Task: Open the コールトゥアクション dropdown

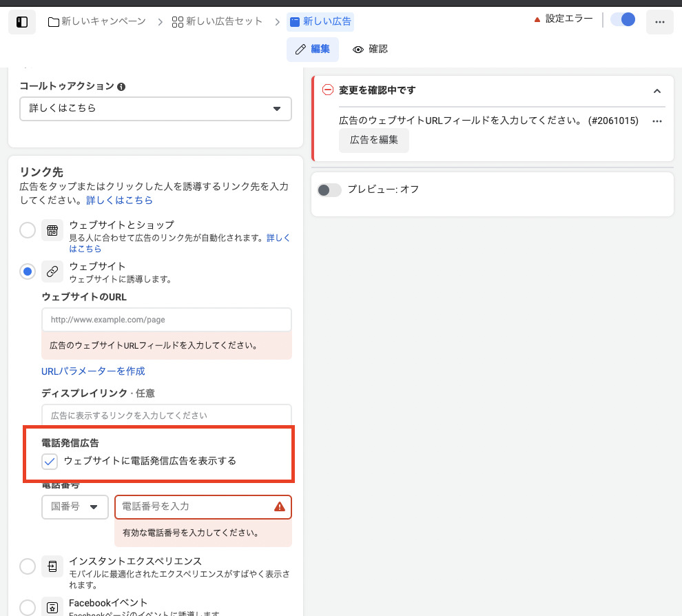Action: pos(155,109)
